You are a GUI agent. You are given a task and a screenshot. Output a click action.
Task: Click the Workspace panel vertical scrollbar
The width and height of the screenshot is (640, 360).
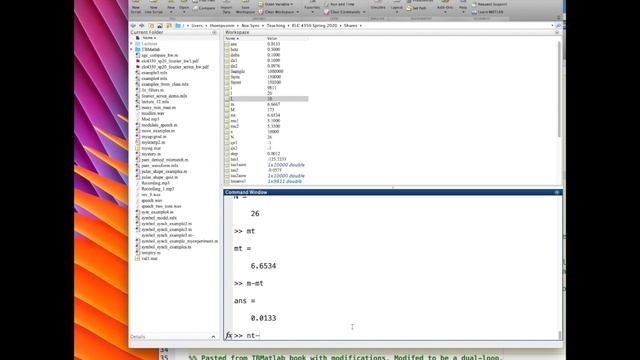(559, 89)
